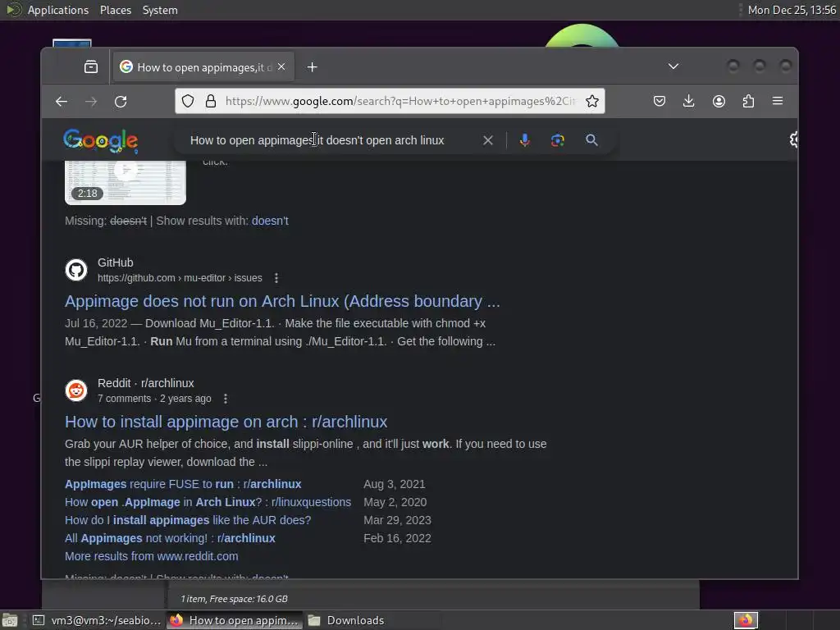Screen dimensions: 840x630
Task: Open extensions puzzle icon
Action: coord(748,101)
